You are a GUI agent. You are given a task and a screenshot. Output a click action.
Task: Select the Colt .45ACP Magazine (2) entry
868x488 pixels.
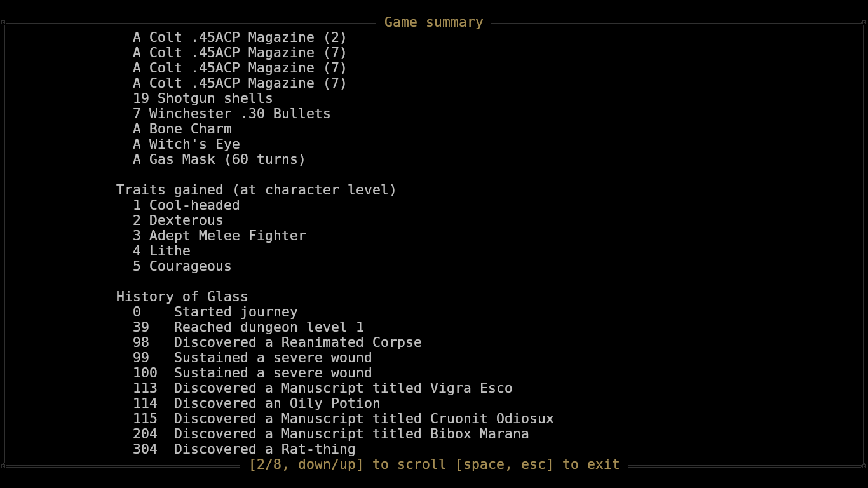[240, 37]
